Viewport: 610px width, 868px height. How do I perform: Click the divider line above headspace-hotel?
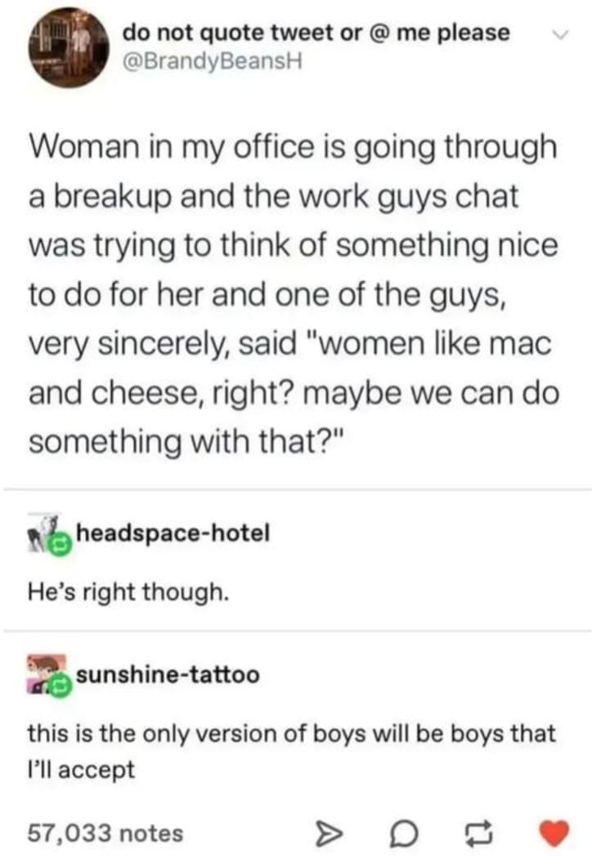298,490
